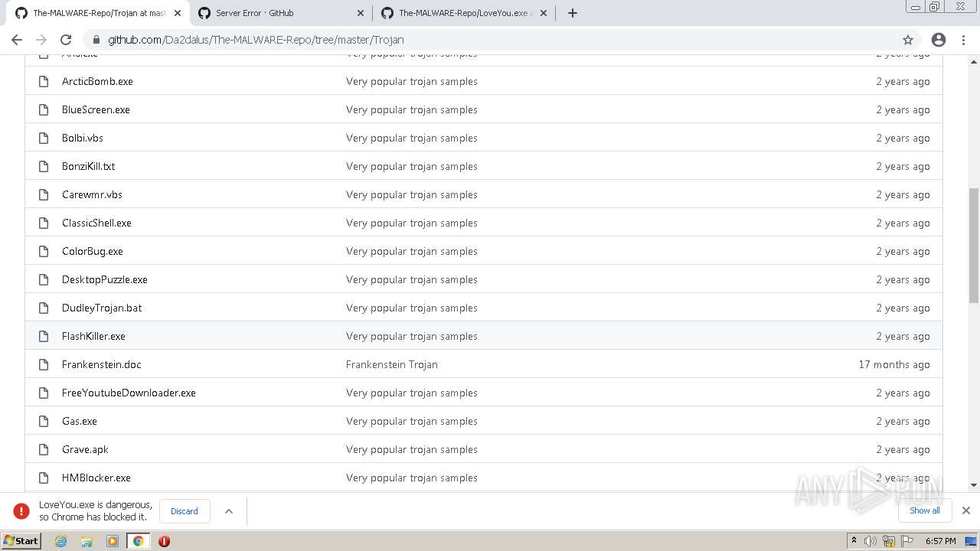Open the media player taskbar icon
Viewport: 980px width, 551px height.
pyautogui.click(x=113, y=541)
